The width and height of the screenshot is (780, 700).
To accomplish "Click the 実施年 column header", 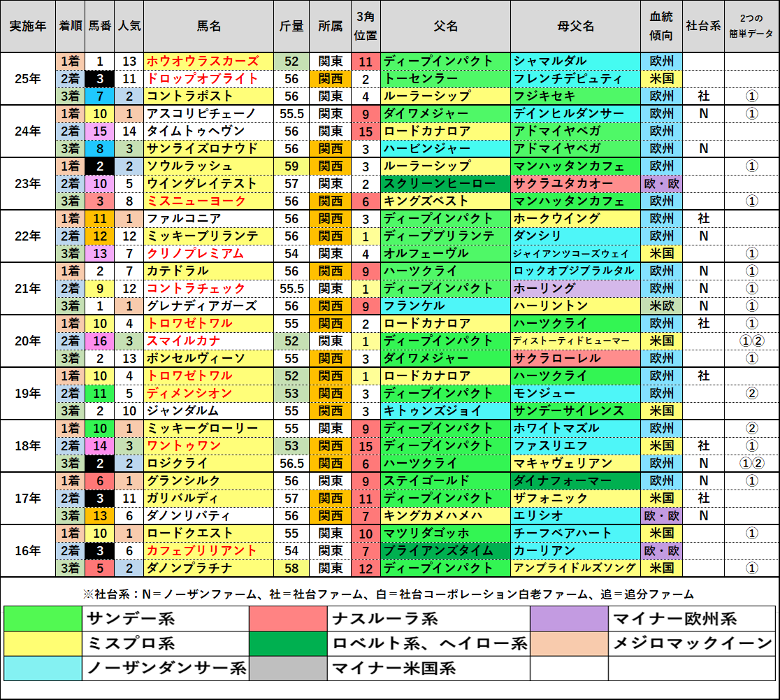I will click(x=28, y=27).
